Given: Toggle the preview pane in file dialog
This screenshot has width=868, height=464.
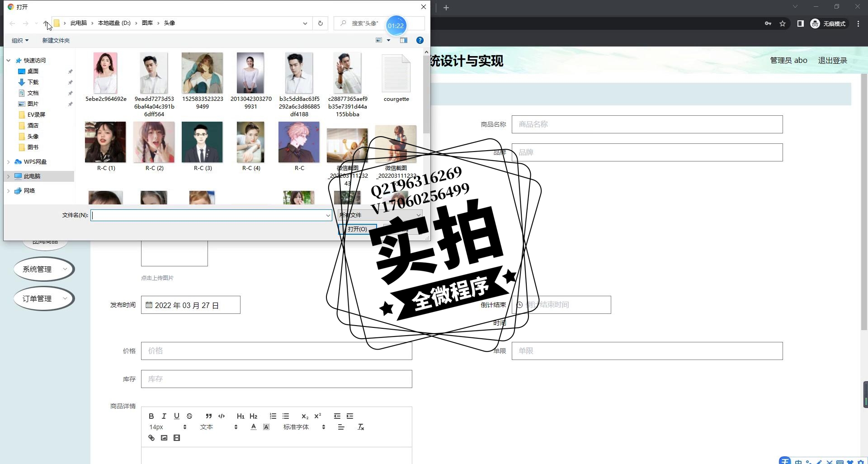Looking at the screenshot, I should [x=404, y=40].
